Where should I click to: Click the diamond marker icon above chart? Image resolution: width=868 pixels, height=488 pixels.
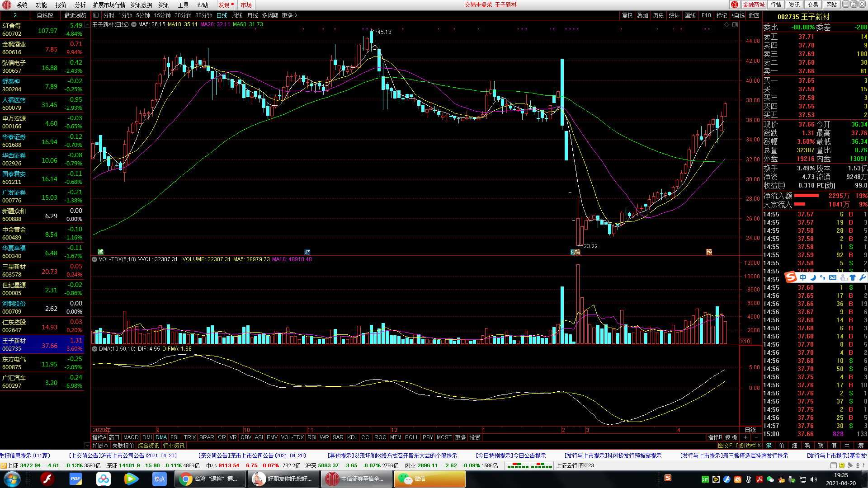click(727, 25)
